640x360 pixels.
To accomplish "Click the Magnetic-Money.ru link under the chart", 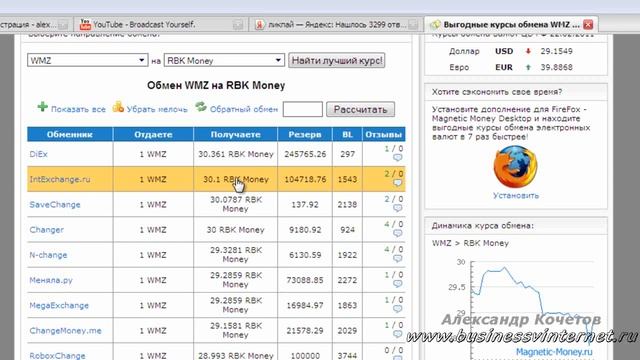I will pos(554,352).
